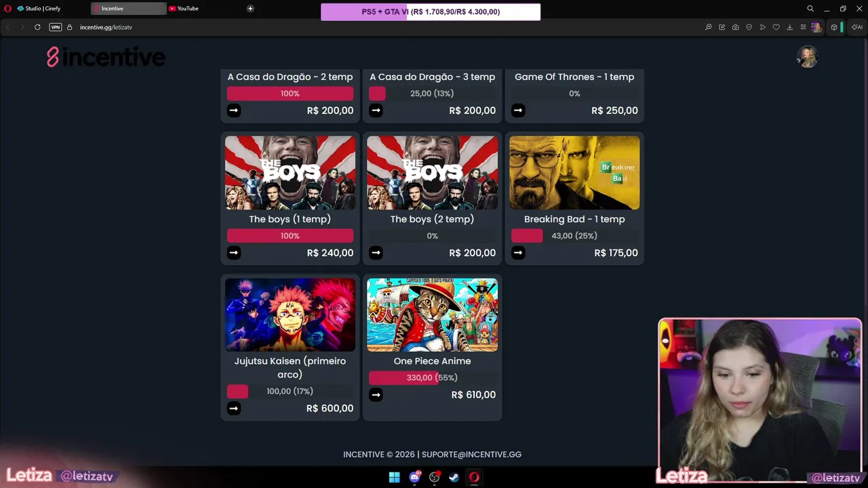
Task: Click the arrow on The boys (1 temp)
Action: pos(234,253)
